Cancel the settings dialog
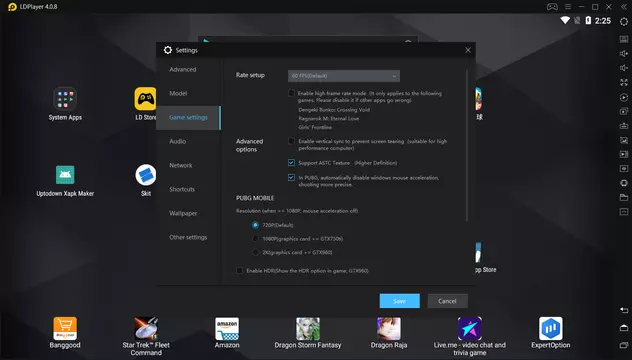This screenshot has height=360, width=632. (447, 301)
